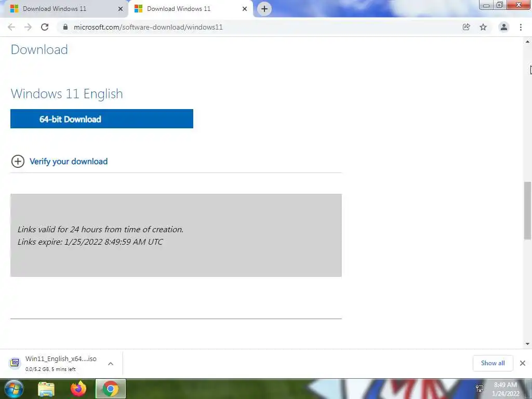532x399 pixels.
Task: Go back using the browser back arrow
Action: click(x=11, y=27)
